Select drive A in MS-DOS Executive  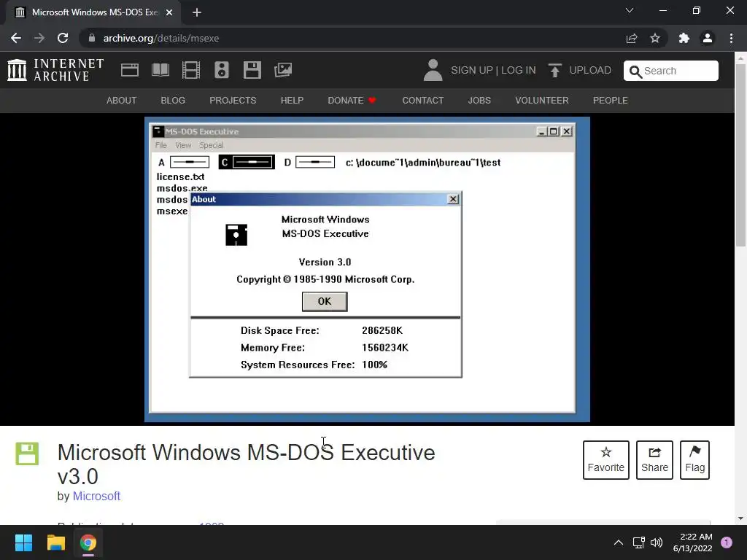pos(183,163)
